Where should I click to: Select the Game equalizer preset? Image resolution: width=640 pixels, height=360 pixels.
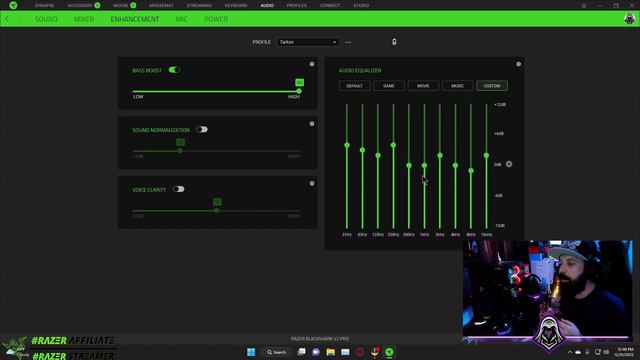pos(389,86)
